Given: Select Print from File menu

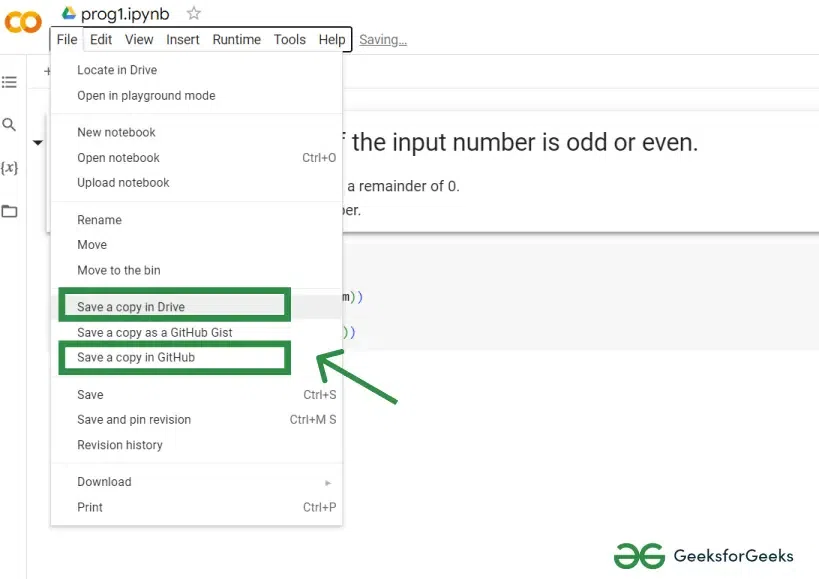Looking at the screenshot, I should pyautogui.click(x=196, y=507).
